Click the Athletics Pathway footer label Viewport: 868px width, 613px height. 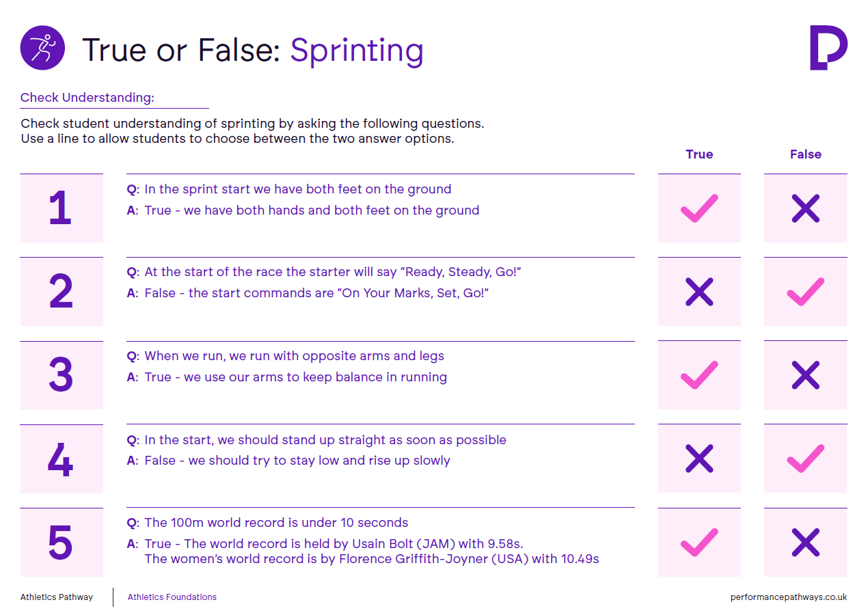[x=57, y=597]
